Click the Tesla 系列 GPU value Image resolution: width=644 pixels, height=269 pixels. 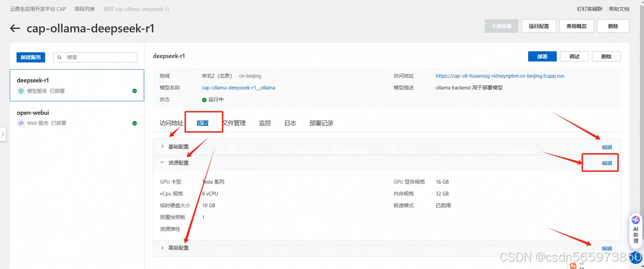(x=213, y=182)
